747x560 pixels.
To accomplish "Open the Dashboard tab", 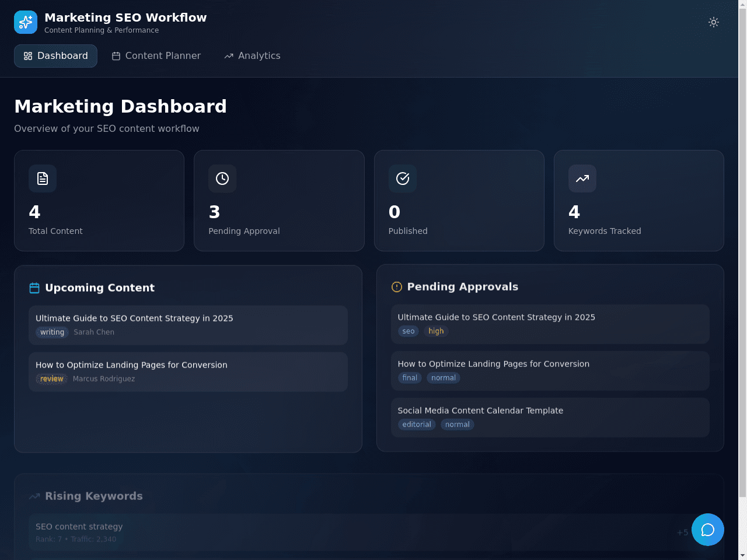I will (55, 56).
